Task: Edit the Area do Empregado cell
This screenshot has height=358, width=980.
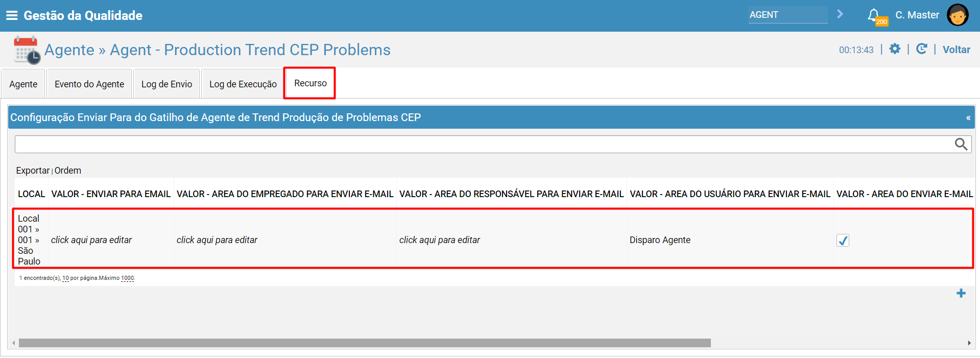Action: 217,240
